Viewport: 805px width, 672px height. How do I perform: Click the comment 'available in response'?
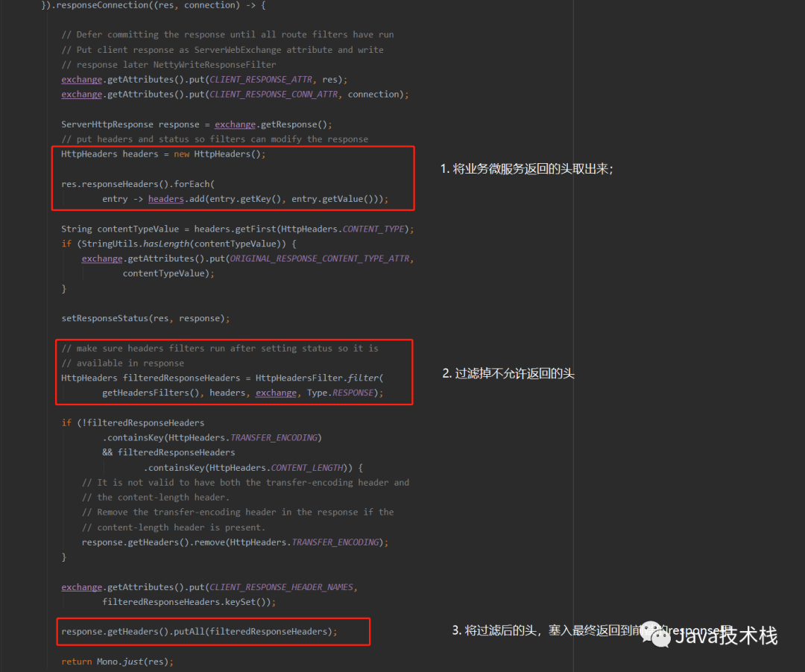(122, 363)
